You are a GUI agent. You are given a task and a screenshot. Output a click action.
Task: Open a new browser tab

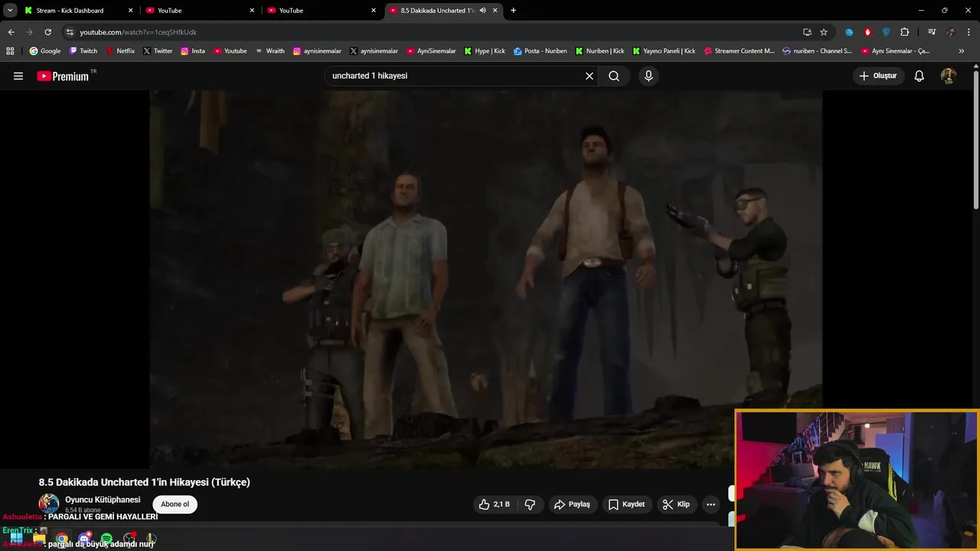513,11
